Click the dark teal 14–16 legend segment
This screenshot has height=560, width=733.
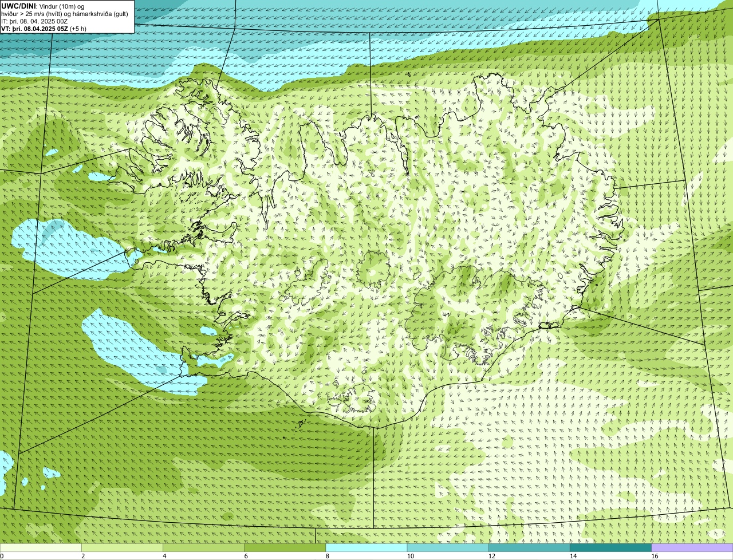(x=610, y=548)
